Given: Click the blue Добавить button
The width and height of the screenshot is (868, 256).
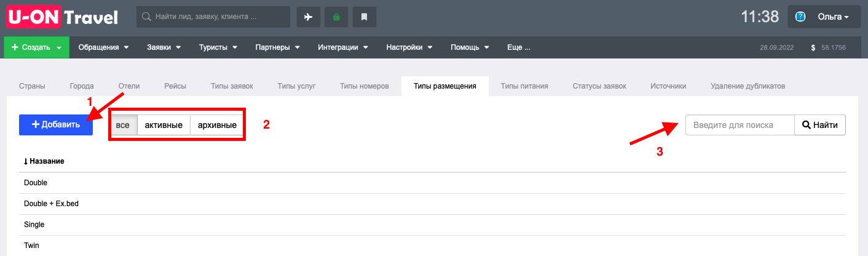Looking at the screenshot, I should (56, 125).
